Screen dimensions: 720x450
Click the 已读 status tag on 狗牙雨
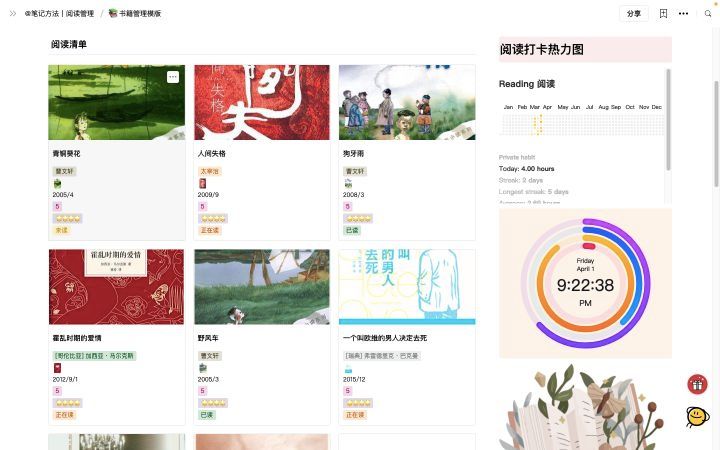point(352,230)
